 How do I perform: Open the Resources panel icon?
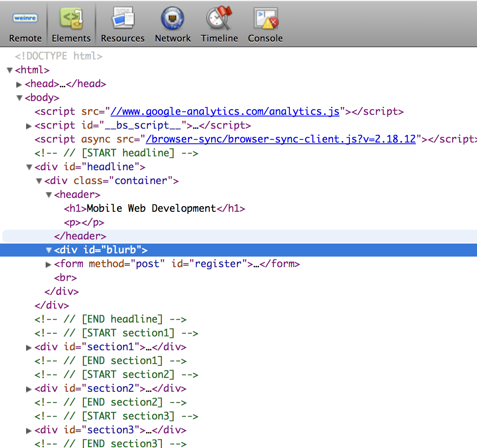[123, 18]
